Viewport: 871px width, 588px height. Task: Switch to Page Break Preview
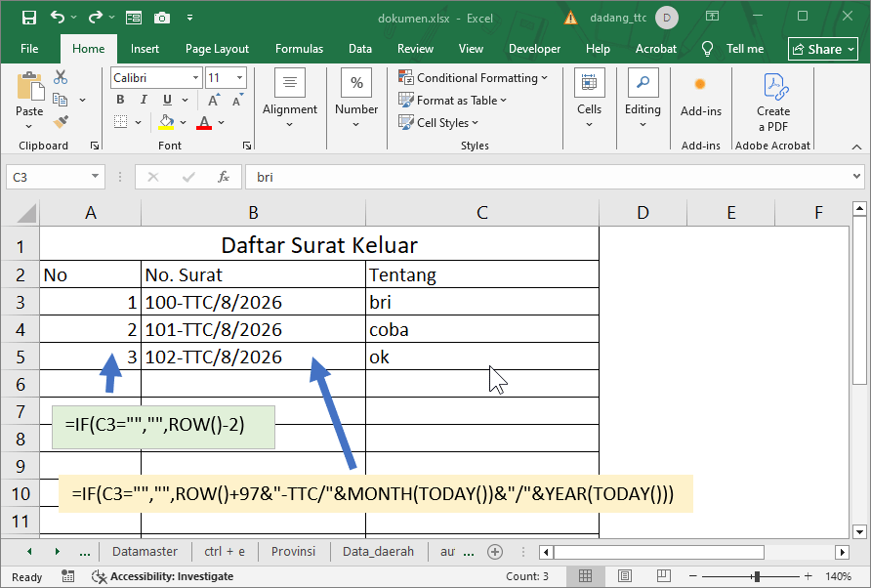(663, 576)
